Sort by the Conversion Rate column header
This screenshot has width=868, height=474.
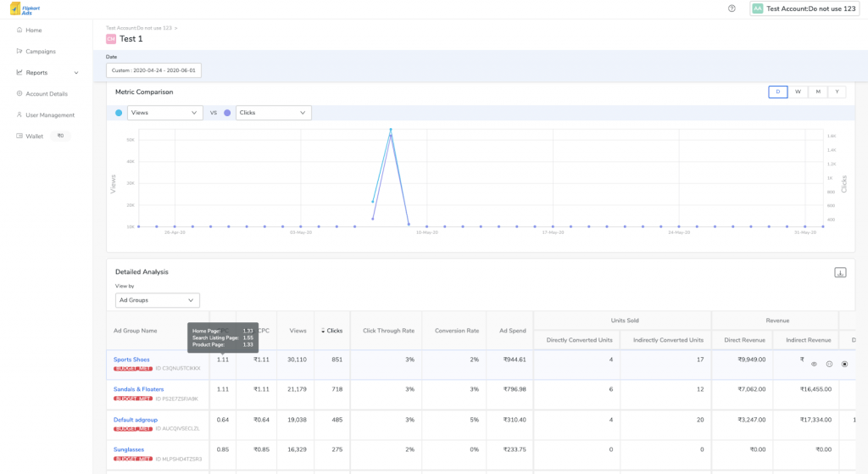[x=457, y=331]
